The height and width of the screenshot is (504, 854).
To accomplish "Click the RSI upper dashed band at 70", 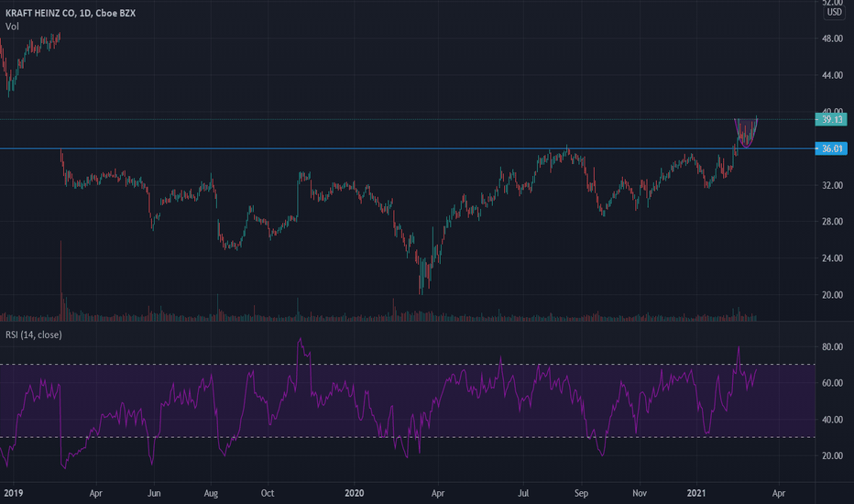I will (408, 364).
